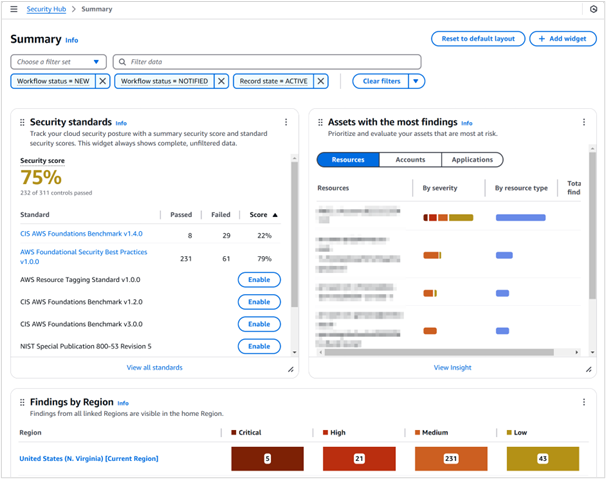
Task: Open Assets with most findings options menu
Action: coord(584,123)
